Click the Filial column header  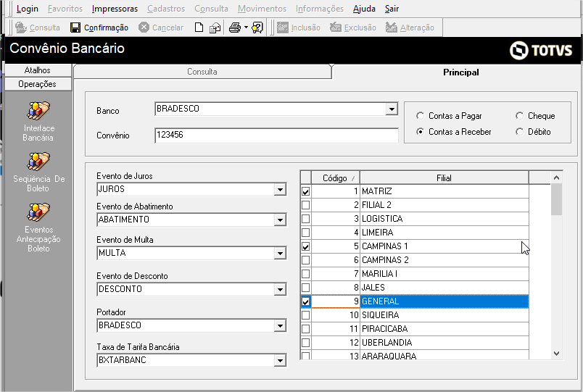click(444, 178)
